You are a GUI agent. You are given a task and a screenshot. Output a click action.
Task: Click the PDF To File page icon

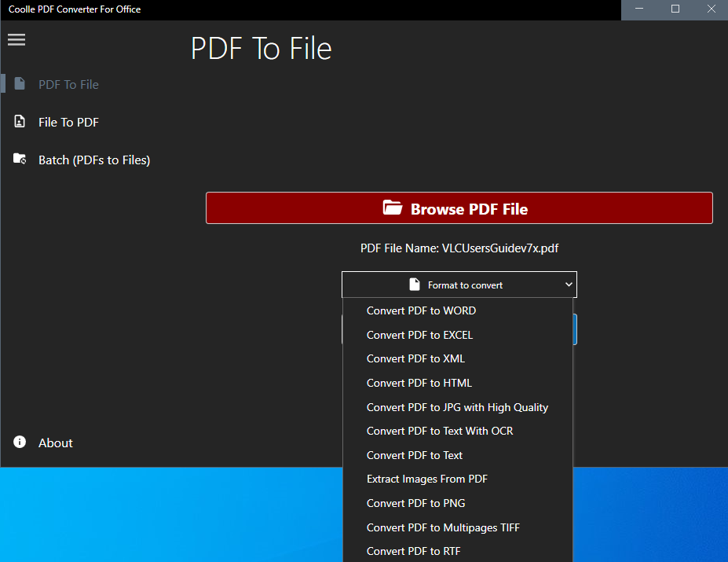click(x=20, y=83)
